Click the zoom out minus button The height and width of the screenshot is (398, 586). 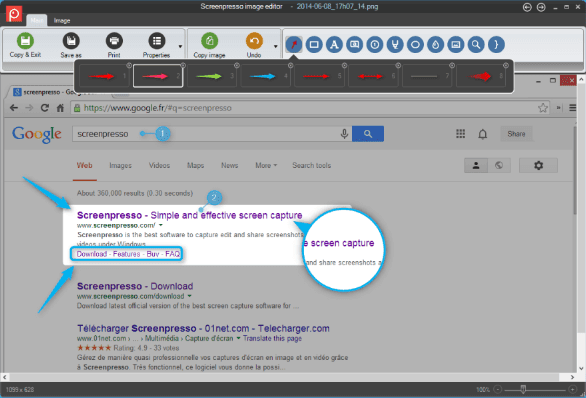[x=497, y=389]
